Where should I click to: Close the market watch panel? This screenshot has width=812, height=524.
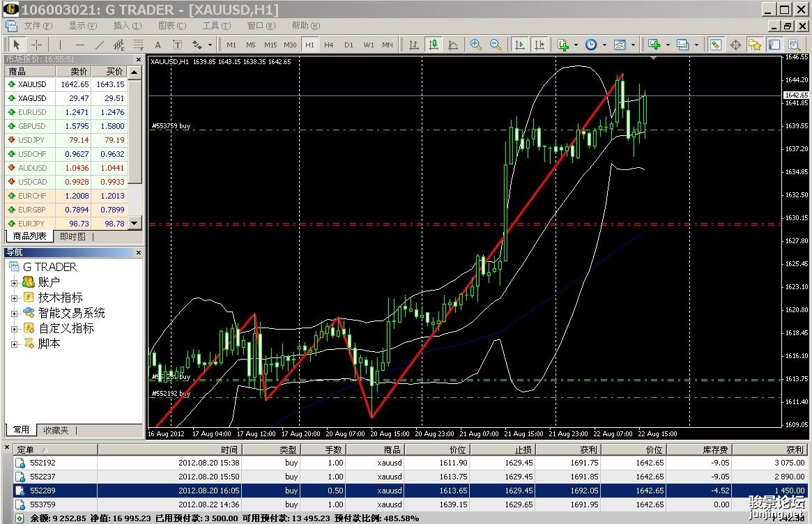(138, 59)
